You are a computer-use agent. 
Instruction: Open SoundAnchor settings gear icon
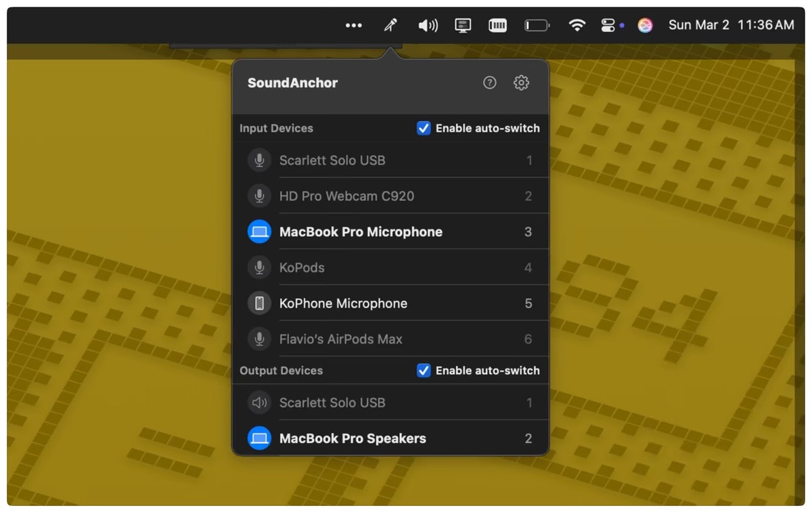pos(521,83)
